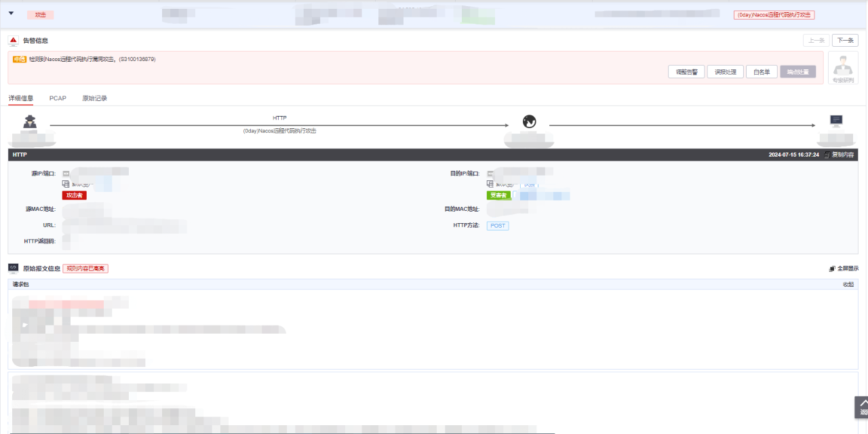Click the 全屏显示 fullscreen icon
868x434 pixels.
pos(831,269)
